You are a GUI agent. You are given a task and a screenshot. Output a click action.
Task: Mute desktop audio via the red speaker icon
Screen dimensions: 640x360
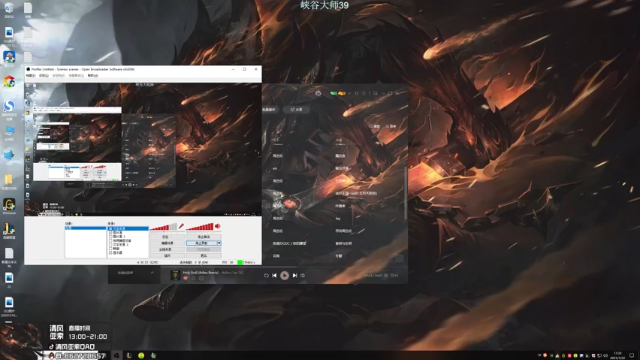pyautogui.click(x=218, y=226)
